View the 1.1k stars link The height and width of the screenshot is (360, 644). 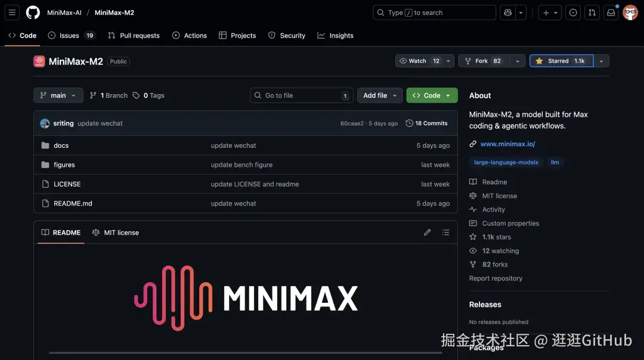[491, 237]
